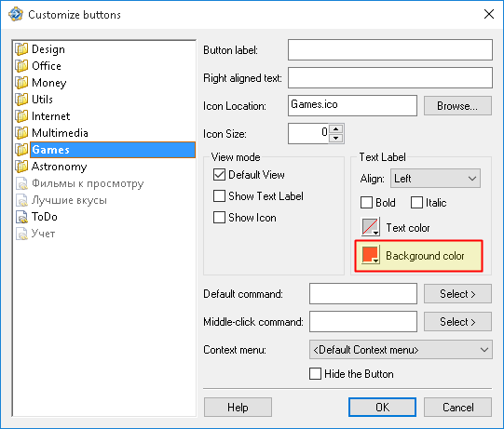Select the ToDo list entry
Viewport: 504px width, 429px height.
45,217
